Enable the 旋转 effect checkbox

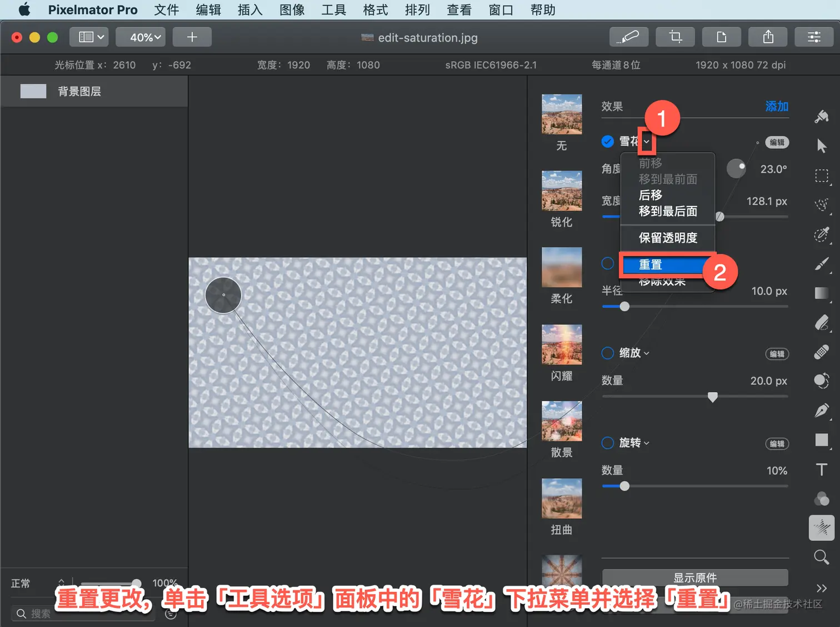click(x=608, y=443)
